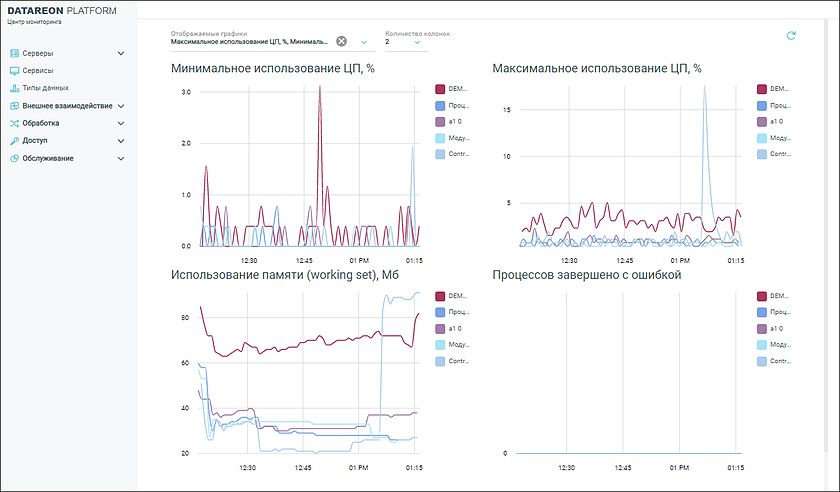Toggle DEM series in Минимальное использование ЦП legend
840x492 pixels.
tap(441, 89)
